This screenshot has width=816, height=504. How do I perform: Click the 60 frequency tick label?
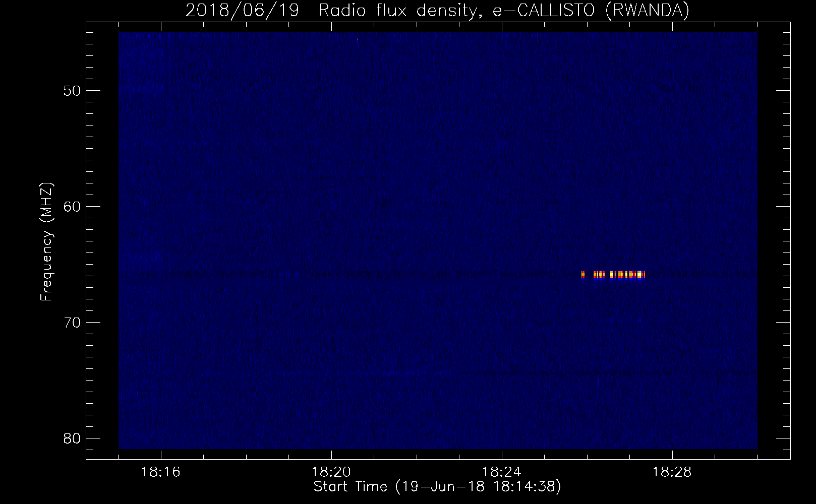(72, 207)
